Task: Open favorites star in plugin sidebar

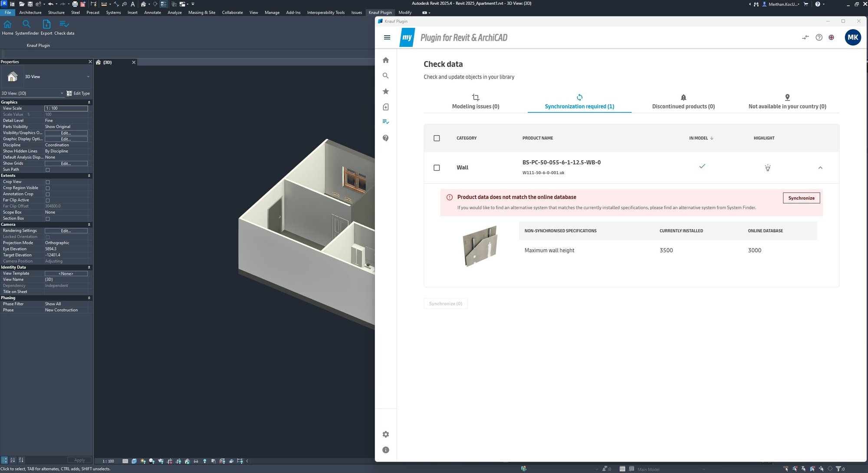Action: click(386, 91)
